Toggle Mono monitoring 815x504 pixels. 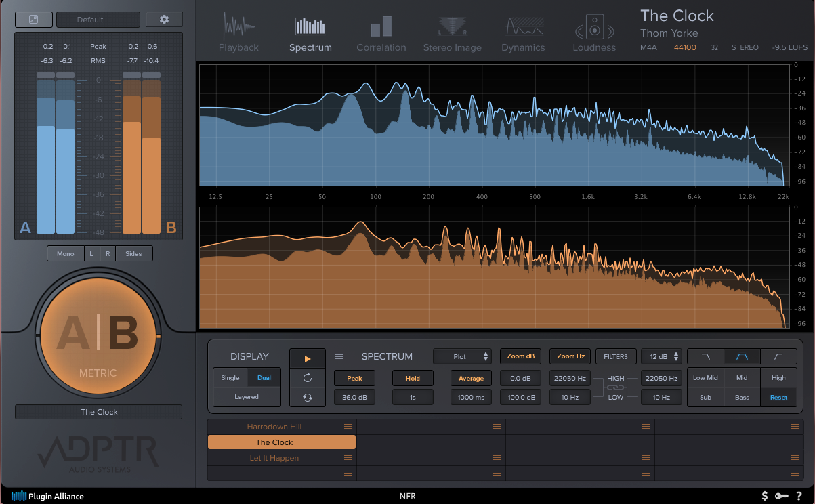coord(66,253)
